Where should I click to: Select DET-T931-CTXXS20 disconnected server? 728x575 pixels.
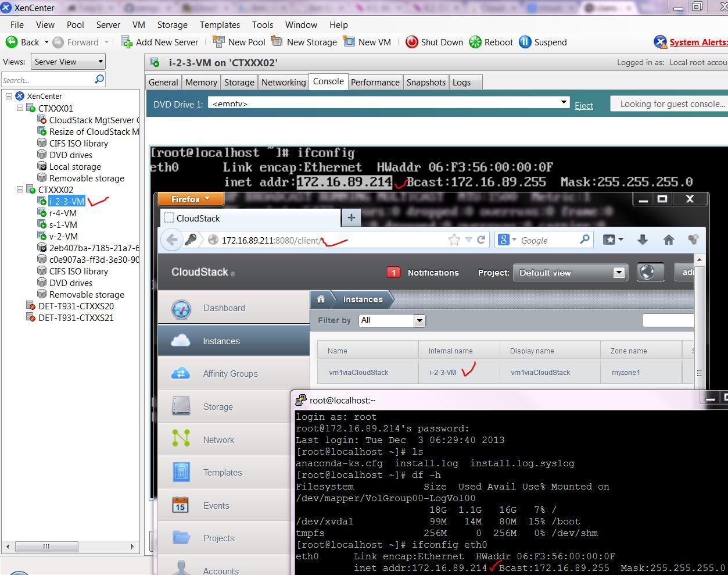[x=76, y=306]
